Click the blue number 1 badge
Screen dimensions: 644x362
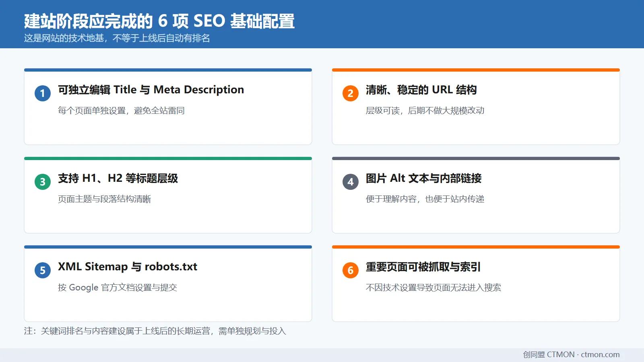click(x=43, y=93)
